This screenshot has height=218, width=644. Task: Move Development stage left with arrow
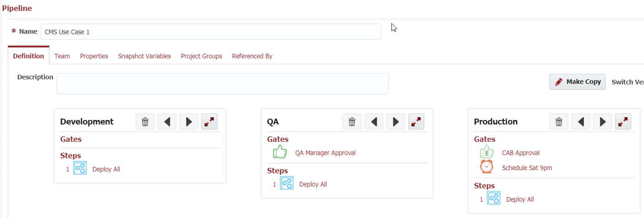pyautogui.click(x=167, y=122)
